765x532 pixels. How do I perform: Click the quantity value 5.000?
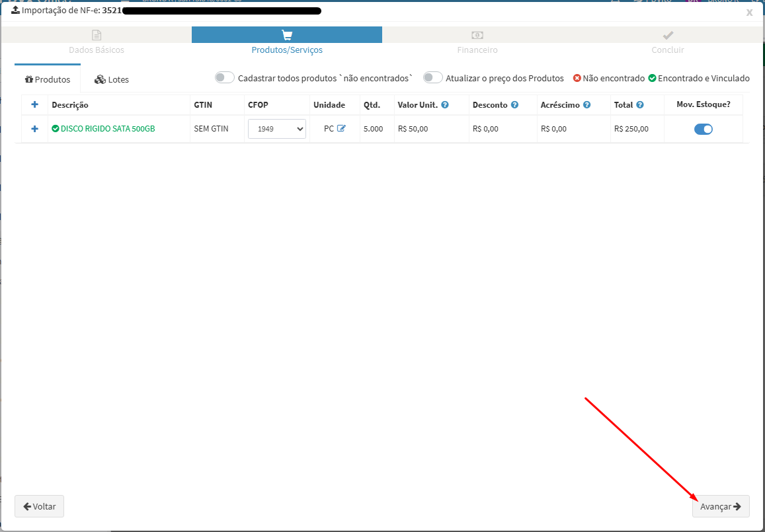click(373, 129)
